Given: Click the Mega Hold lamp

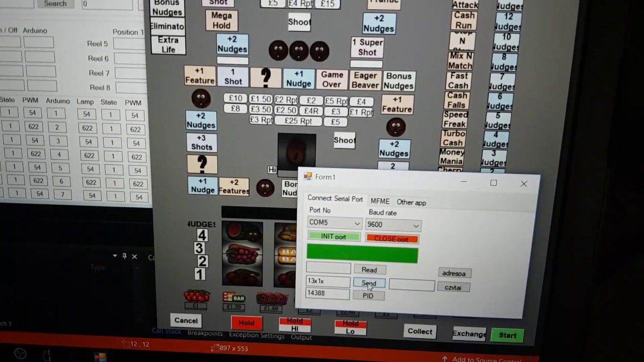Looking at the screenshot, I should (221, 21).
